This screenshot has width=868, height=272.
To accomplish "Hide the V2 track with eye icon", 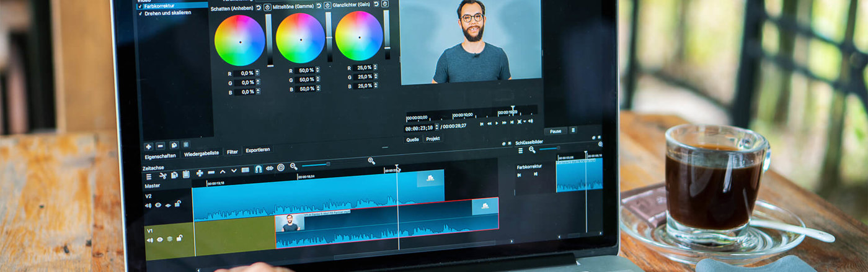I will (158, 205).
